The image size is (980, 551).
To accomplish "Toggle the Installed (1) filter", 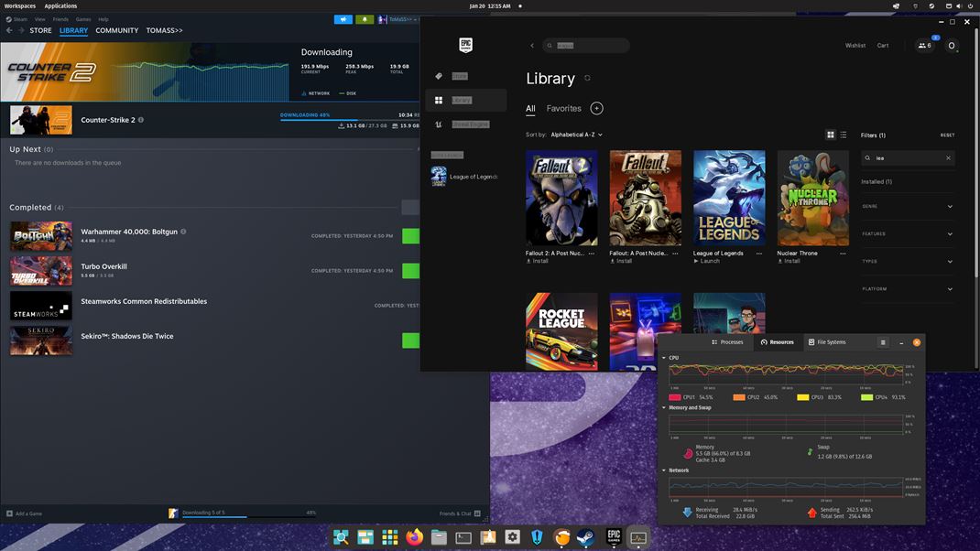I will click(x=877, y=181).
